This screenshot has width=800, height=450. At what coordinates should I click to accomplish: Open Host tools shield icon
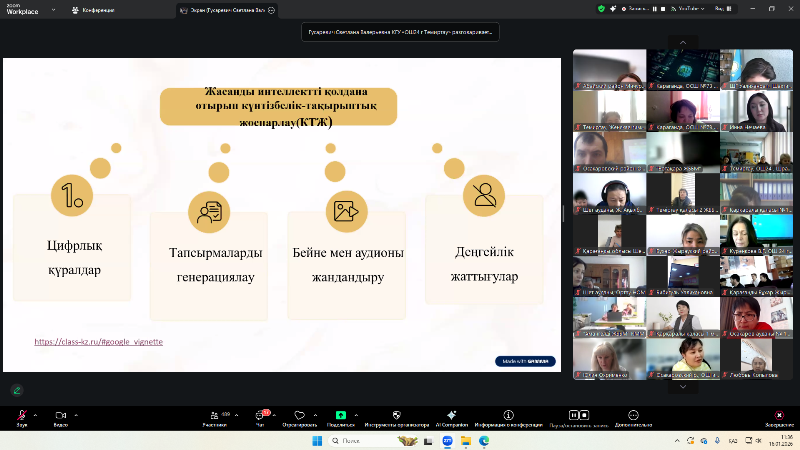pyautogui.click(x=396, y=415)
